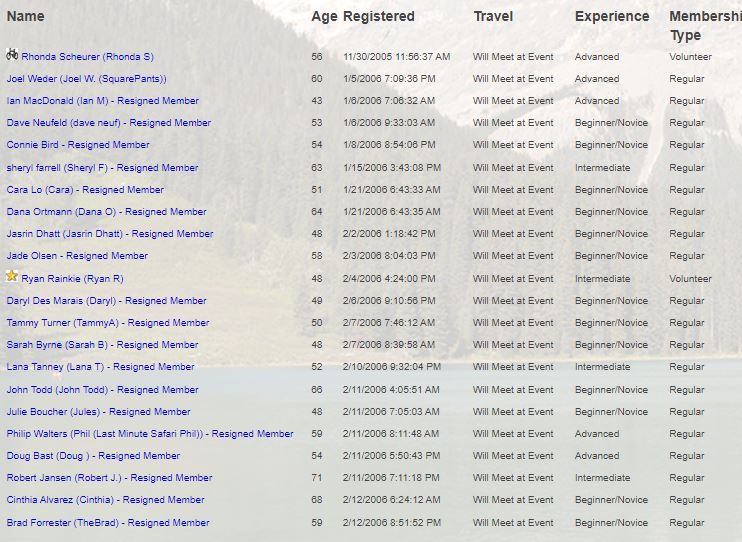Open Philip Walters (Last Minute Safari Phil) link

click(150, 434)
